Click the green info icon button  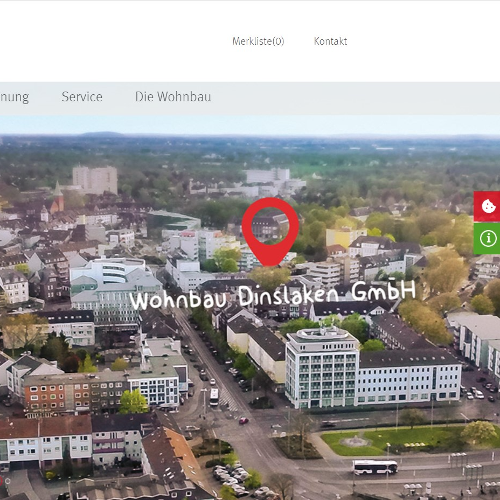click(487, 239)
